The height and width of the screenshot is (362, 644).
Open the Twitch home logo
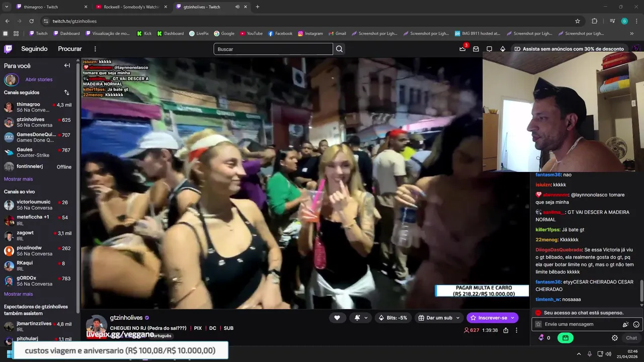click(8, 49)
